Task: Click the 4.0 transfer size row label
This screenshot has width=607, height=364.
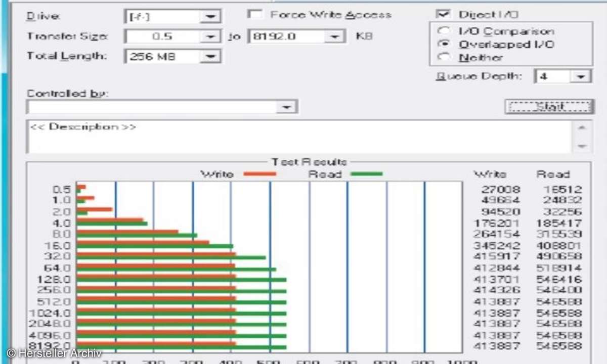Action: click(x=61, y=223)
